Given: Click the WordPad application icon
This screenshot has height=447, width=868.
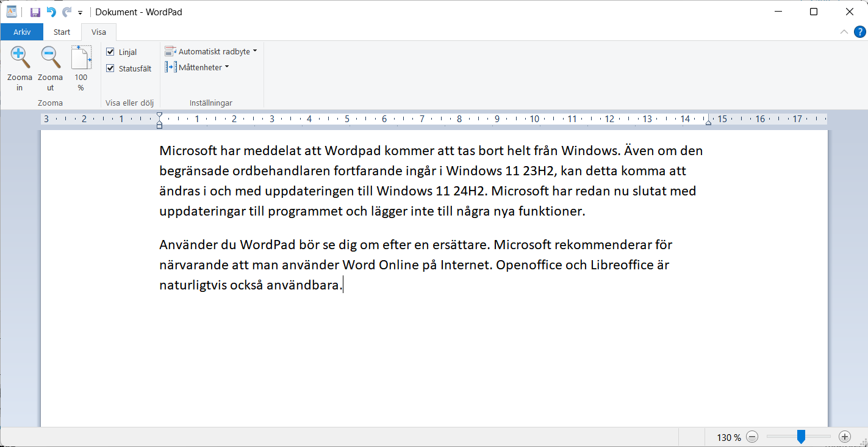Looking at the screenshot, I should (11, 12).
